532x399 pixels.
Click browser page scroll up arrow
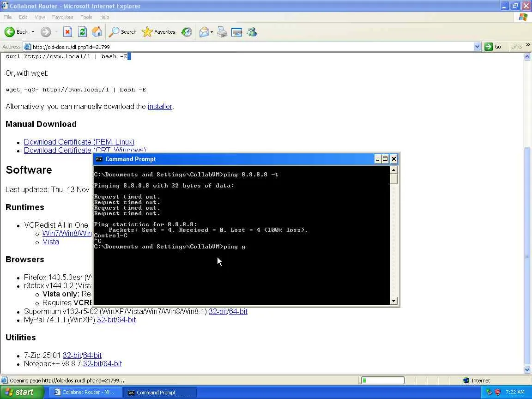(x=527, y=57)
